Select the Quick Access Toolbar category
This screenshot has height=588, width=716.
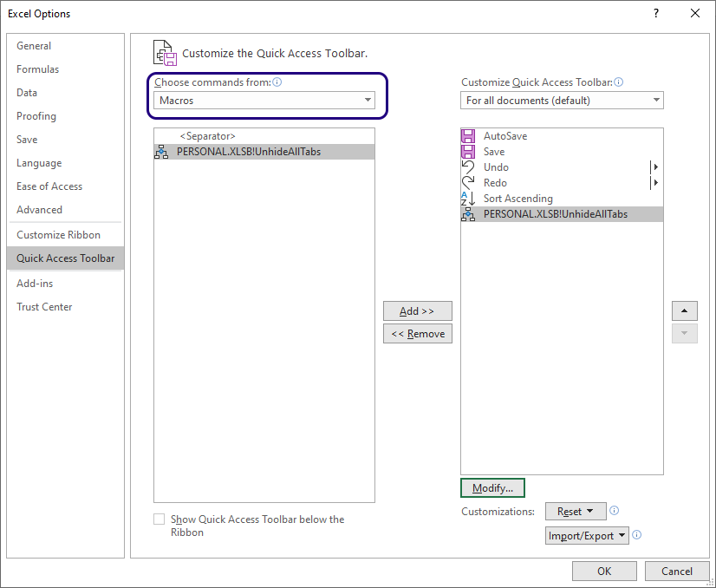coord(66,258)
